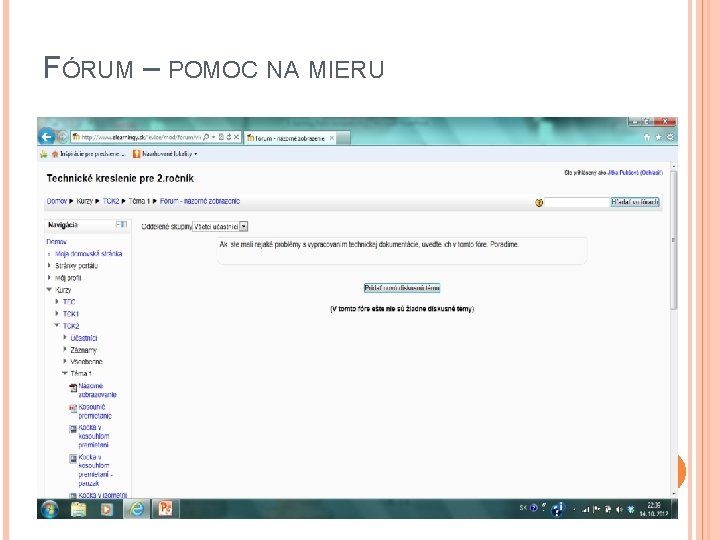Image resolution: width=720 pixels, height=540 pixels.
Task: Click 'Kurzy' in the breadcrumb trail
Action: tap(84, 201)
